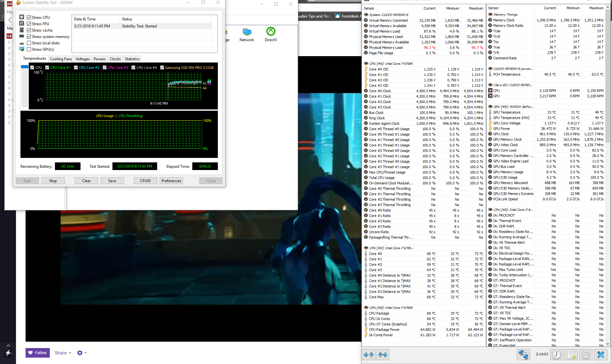Select the Clocks tab

click(x=115, y=59)
